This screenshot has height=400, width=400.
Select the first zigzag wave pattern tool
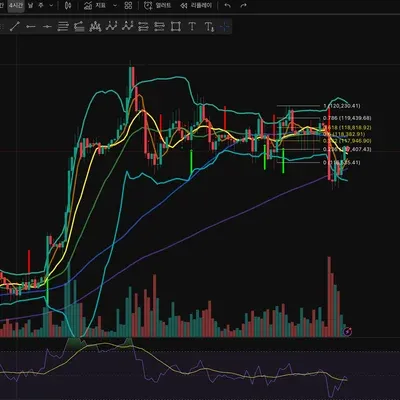click(x=111, y=26)
